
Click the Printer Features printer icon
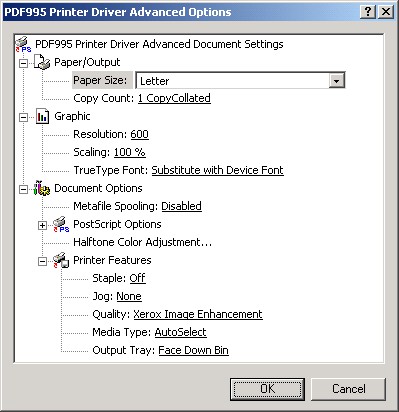point(61,260)
